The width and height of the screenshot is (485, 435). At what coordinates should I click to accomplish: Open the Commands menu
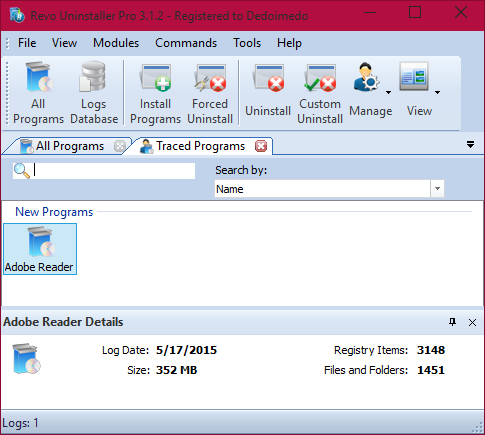pyautogui.click(x=186, y=43)
